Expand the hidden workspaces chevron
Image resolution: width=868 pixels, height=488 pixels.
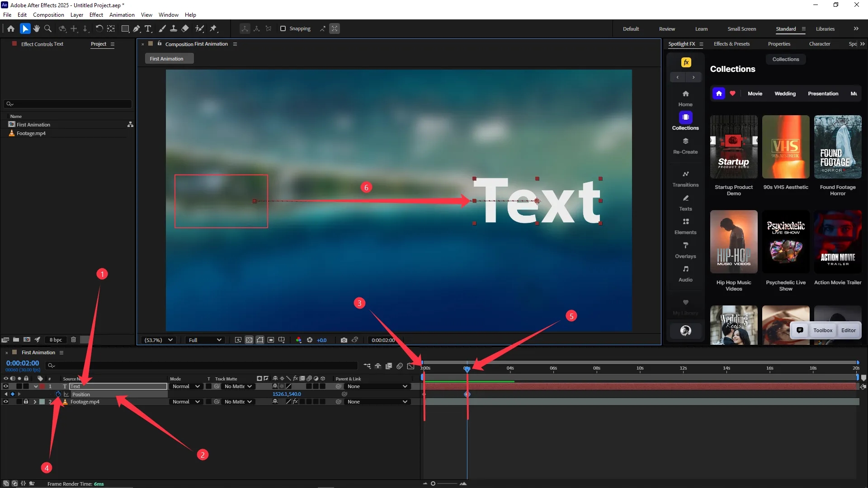click(856, 28)
